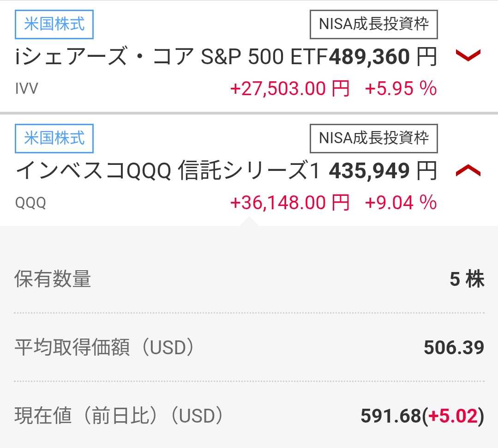
Task: Tap NISA成長投資枠 badge on IVV row
Action: tap(373, 24)
